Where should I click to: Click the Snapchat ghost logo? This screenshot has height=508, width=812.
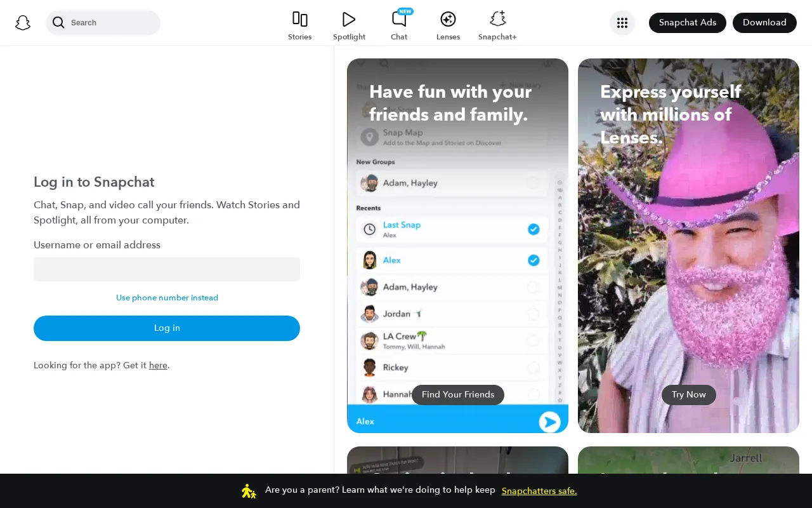coord(23,23)
